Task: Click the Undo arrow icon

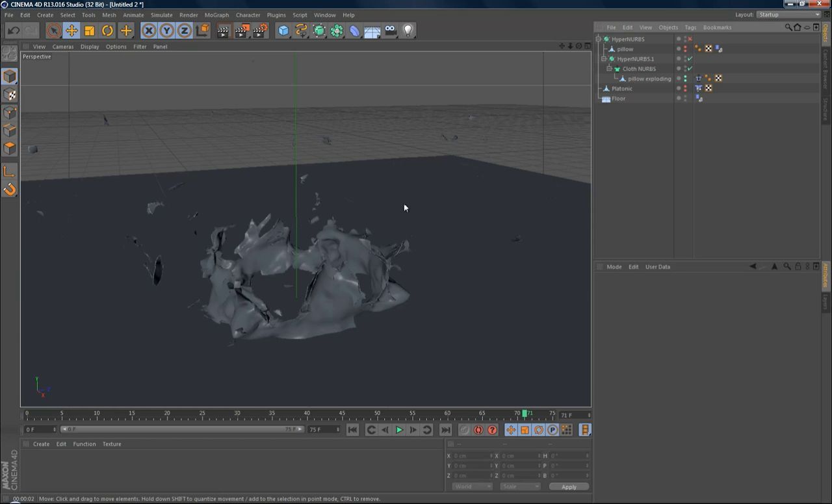Action: [13, 31]
